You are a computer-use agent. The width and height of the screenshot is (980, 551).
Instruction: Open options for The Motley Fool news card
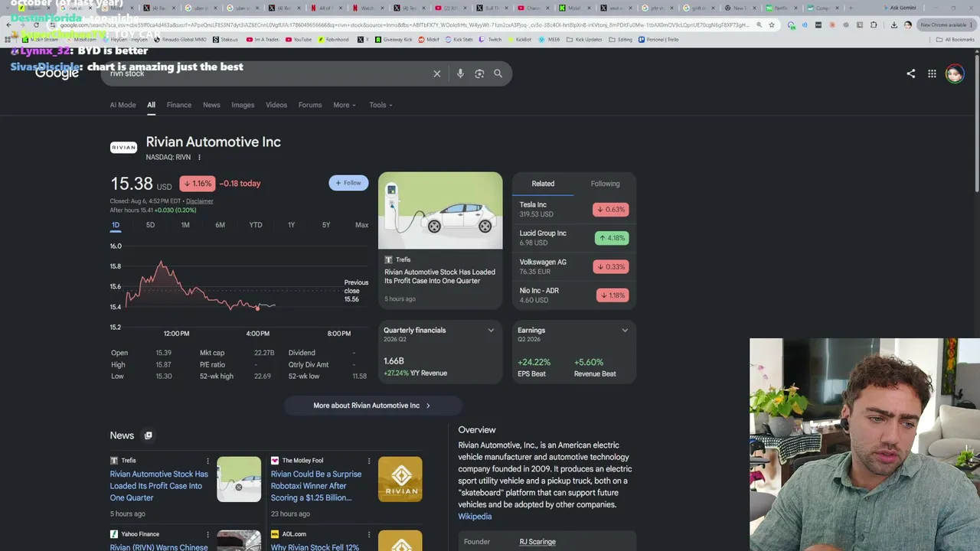(369, 461)
